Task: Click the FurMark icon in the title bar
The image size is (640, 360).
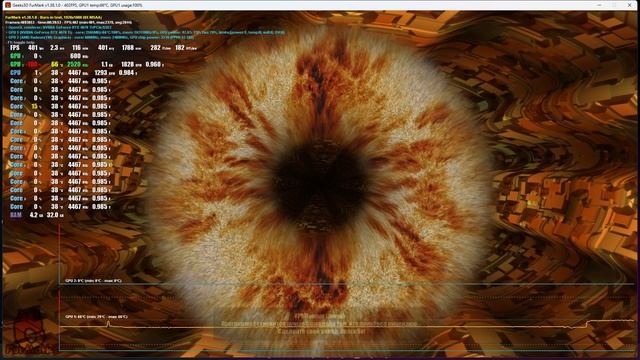Action: point(7,5)
